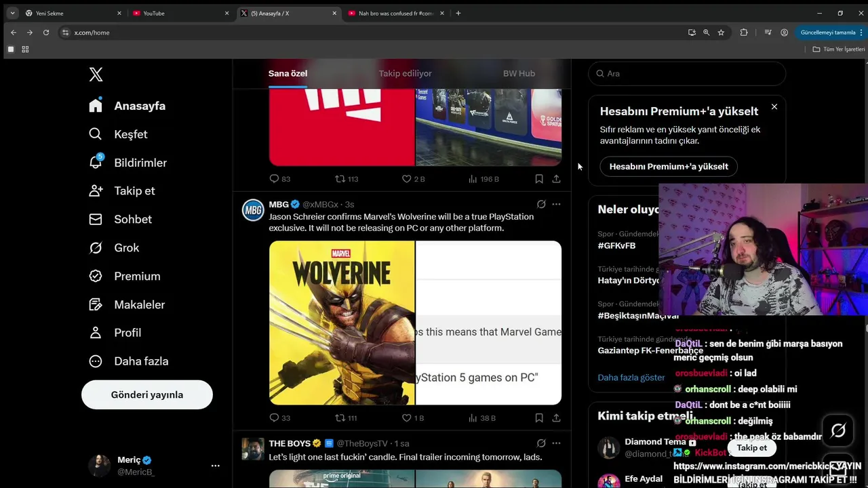Reload the page
Viewport: 868px width, 488px height.
click(46, 33)
